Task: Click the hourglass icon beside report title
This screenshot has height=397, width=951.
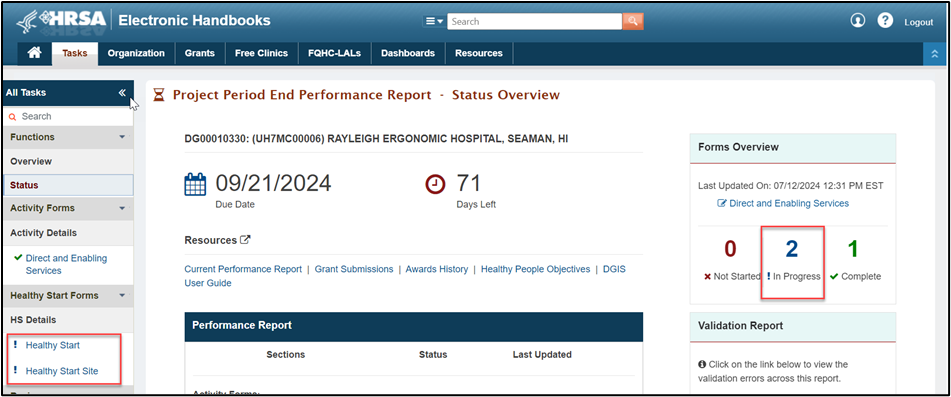Action: click(x=159, y=95)
